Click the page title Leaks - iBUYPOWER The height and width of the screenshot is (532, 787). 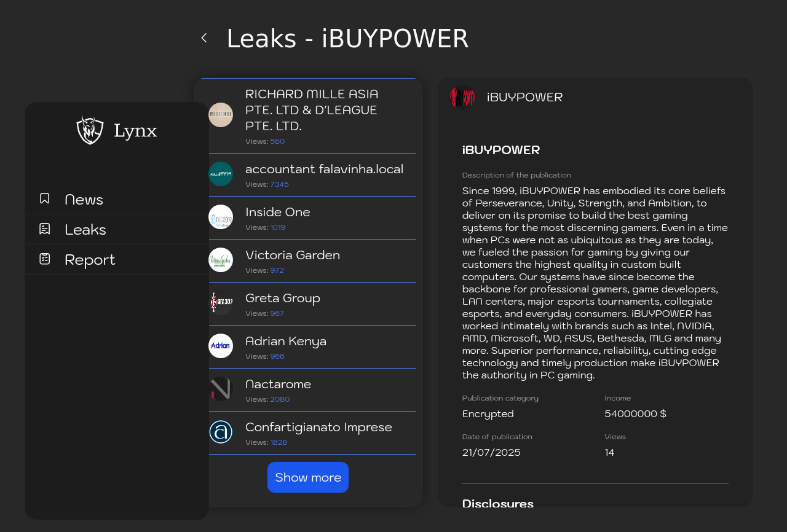(x=347, y=39)
